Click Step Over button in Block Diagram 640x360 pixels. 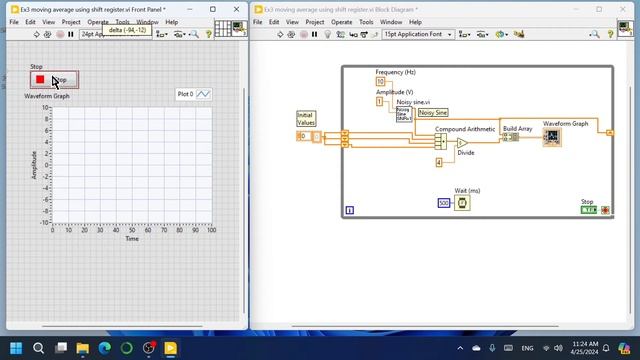(x=364, y=35)
